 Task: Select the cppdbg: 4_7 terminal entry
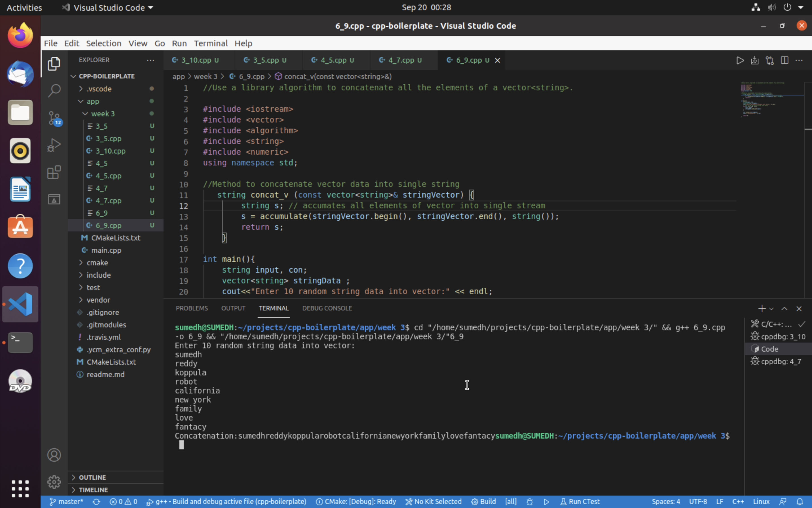coord(778,361)
